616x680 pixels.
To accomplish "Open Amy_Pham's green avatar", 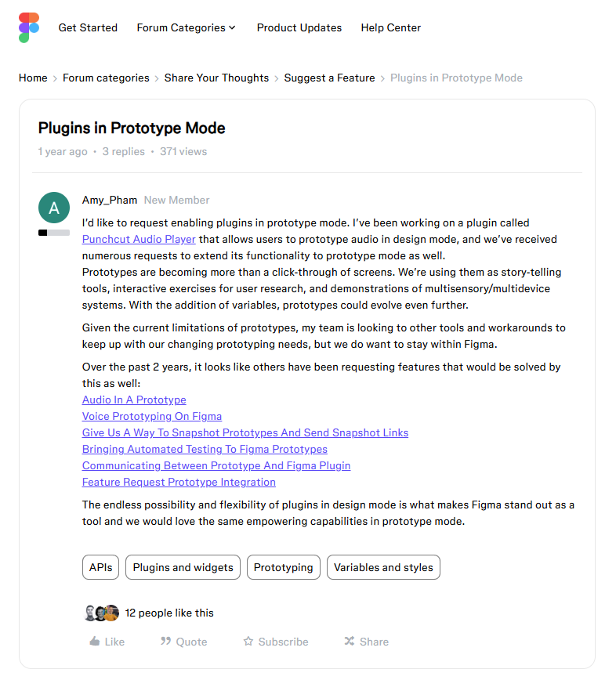I will (54, 208).
